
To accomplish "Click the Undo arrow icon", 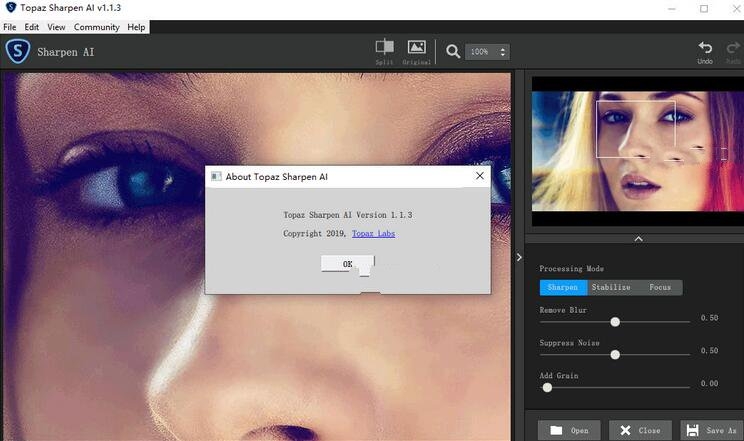I will click(705, 47).
